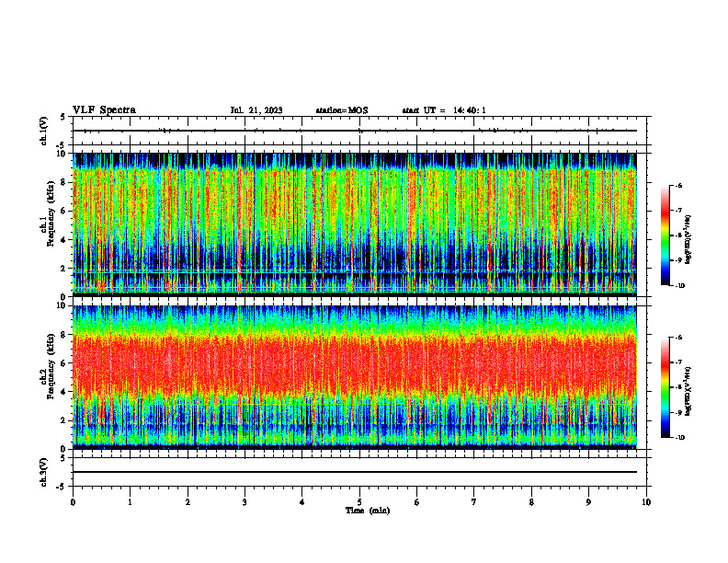Click the ch.2 spectrogram color scale bar

(665, 387)
